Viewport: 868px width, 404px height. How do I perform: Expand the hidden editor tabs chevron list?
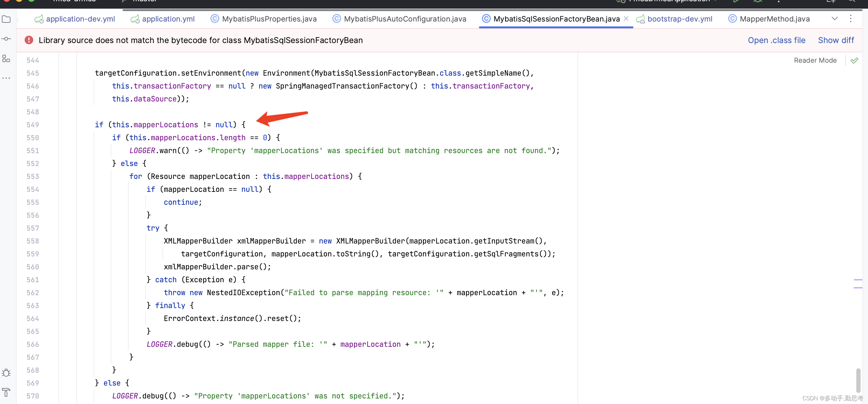tap(834, 19)
